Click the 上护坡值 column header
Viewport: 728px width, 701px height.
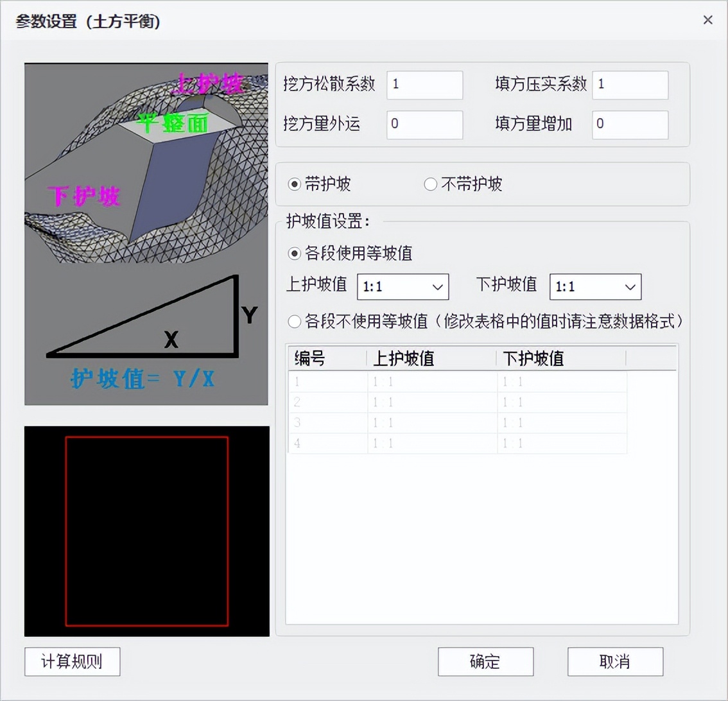tap(403, 359)
